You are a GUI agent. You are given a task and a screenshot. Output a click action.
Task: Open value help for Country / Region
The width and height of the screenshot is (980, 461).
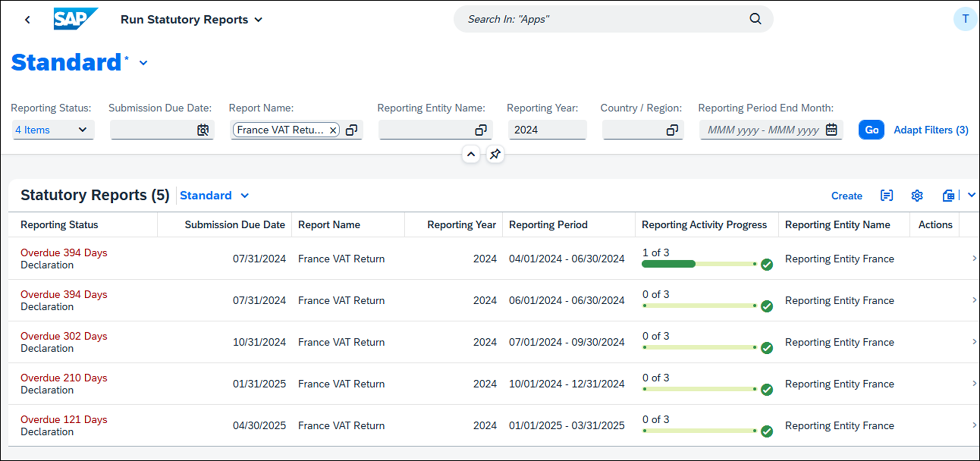click(672, 130)
